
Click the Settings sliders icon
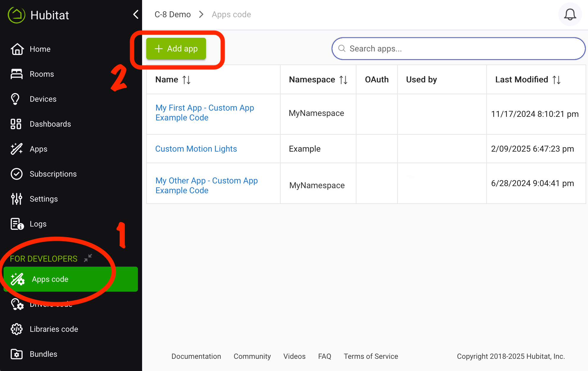tap(17, 199)
